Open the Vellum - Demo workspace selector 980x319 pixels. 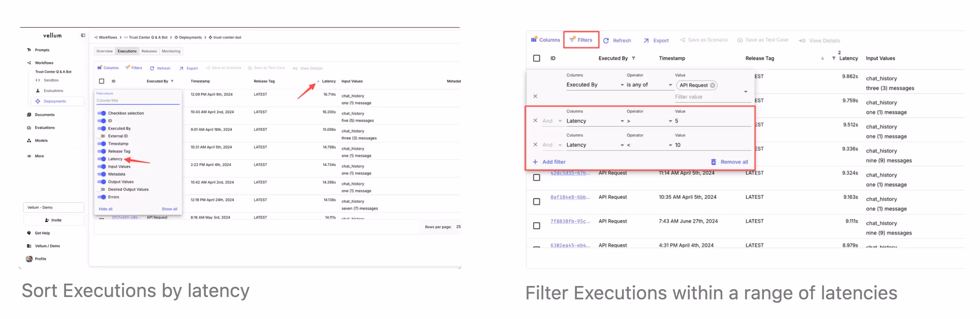53,207
